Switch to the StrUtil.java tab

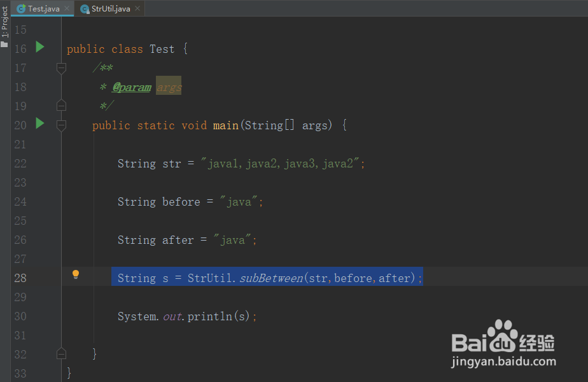111,9
